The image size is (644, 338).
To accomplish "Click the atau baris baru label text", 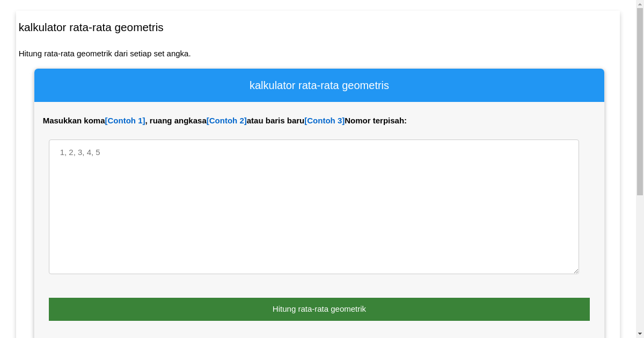I will pyautogui.click(x=275, y=121).
